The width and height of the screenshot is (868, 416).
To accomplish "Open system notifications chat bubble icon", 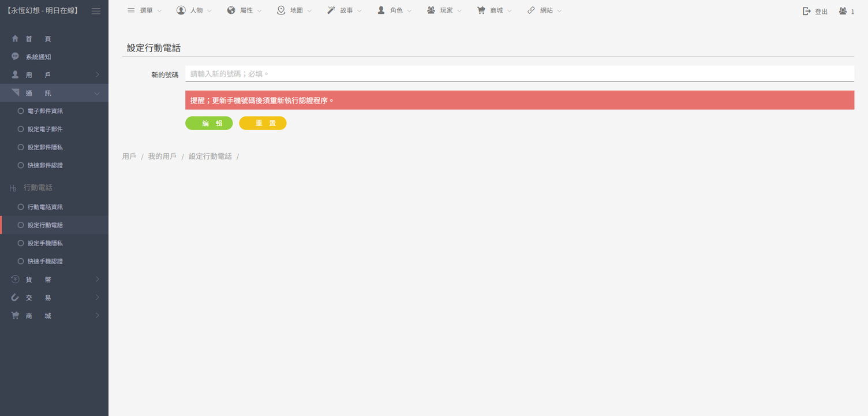I will coord(15,57).
